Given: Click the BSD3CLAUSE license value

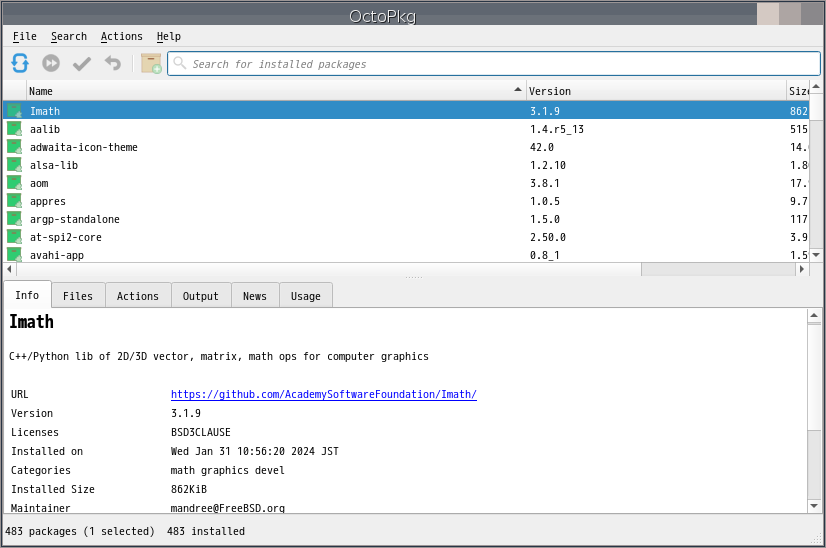Looking at the screenshot, I should pyautogui.click(x=201, y=432).
